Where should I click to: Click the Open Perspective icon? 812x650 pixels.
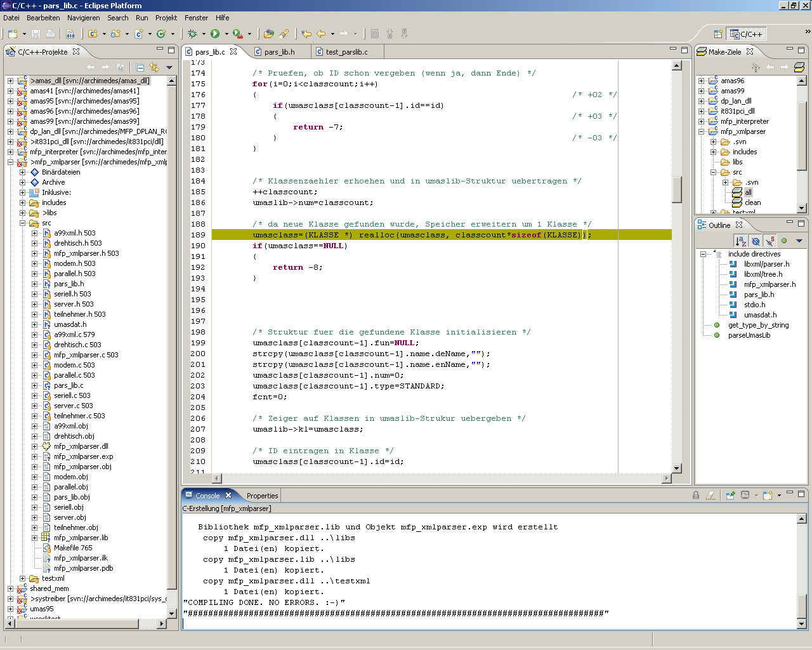pos(718,34)
